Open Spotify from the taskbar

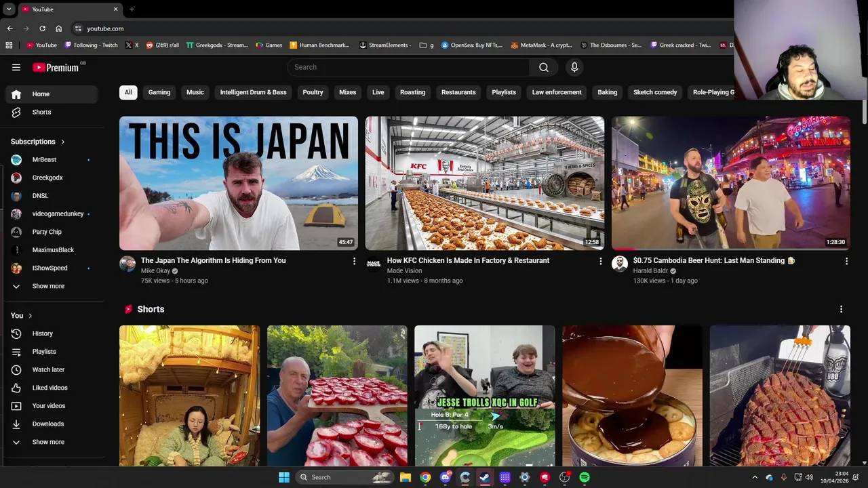[585, 477]
